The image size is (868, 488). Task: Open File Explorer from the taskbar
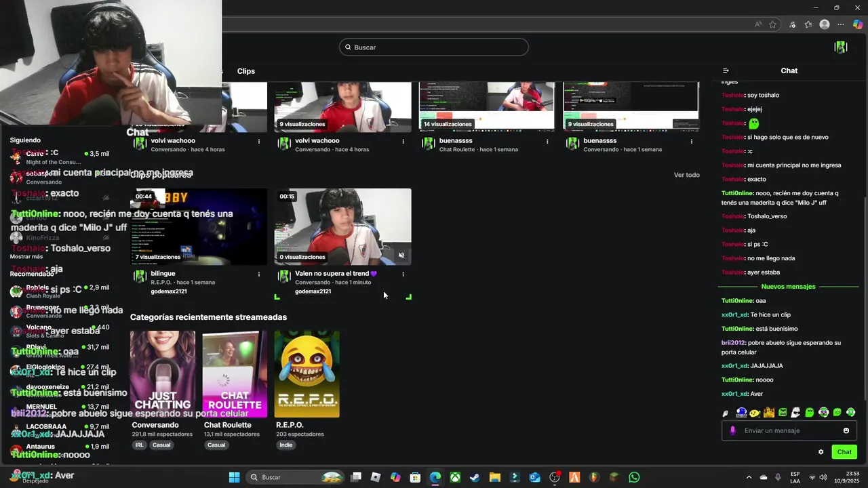(x=495, y=477)
